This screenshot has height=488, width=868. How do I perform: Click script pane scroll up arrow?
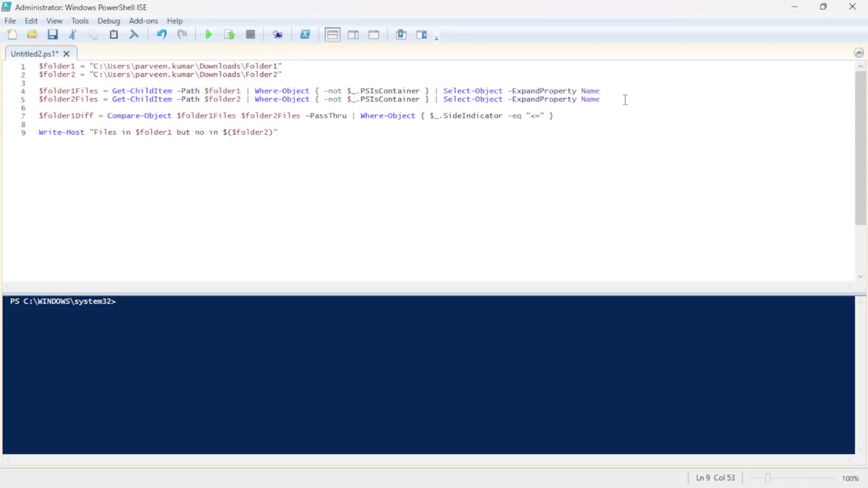pos(861,66)
